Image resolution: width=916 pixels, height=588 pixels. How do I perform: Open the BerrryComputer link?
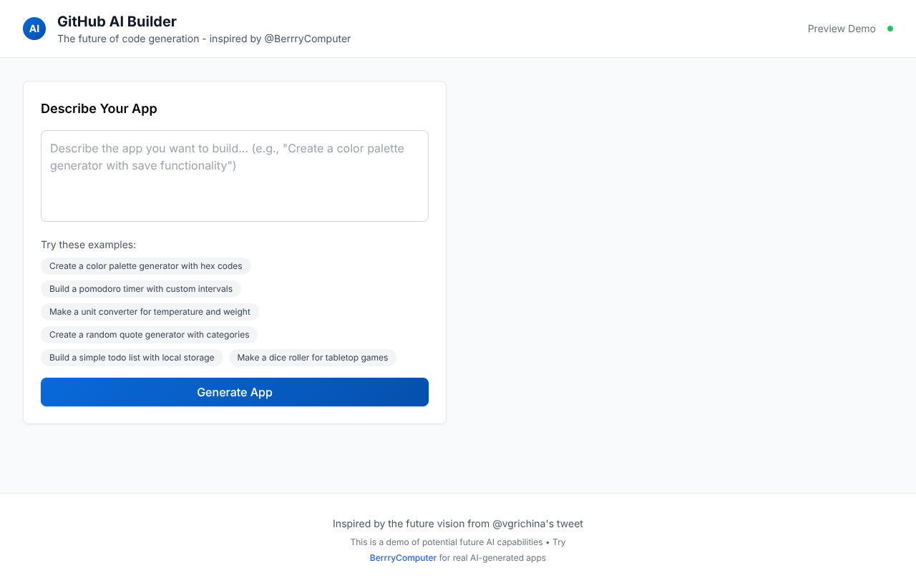tap(402, 557)
